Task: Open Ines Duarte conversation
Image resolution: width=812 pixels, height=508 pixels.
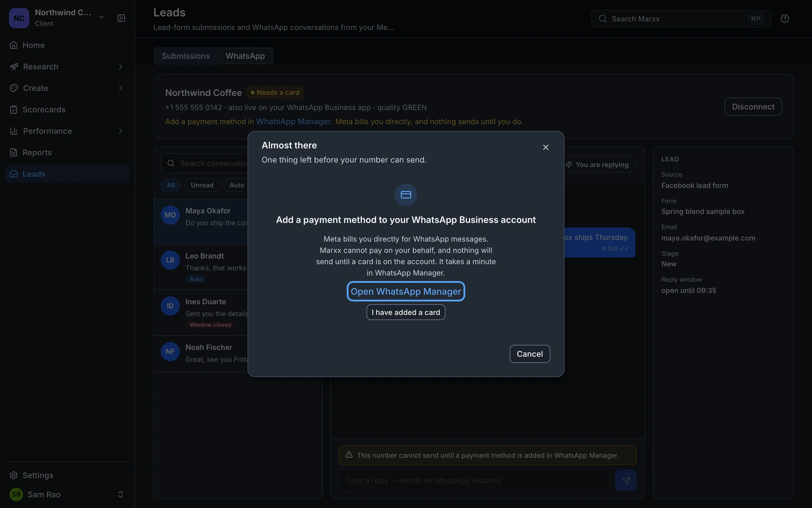Action: pos(201,313)
